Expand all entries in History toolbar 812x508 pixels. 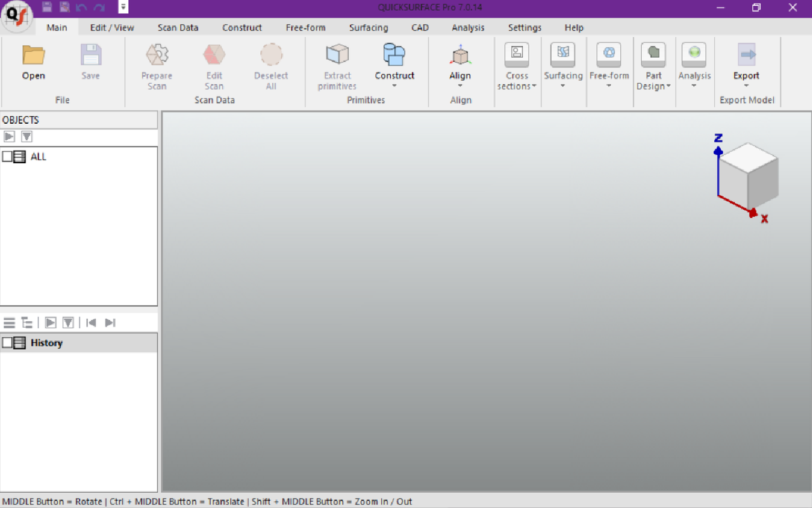tap(69, 323)
